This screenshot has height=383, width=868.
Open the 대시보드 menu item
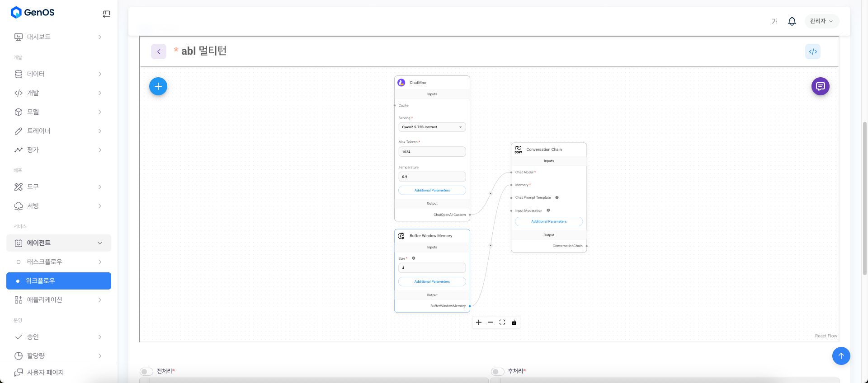[59, 37]
